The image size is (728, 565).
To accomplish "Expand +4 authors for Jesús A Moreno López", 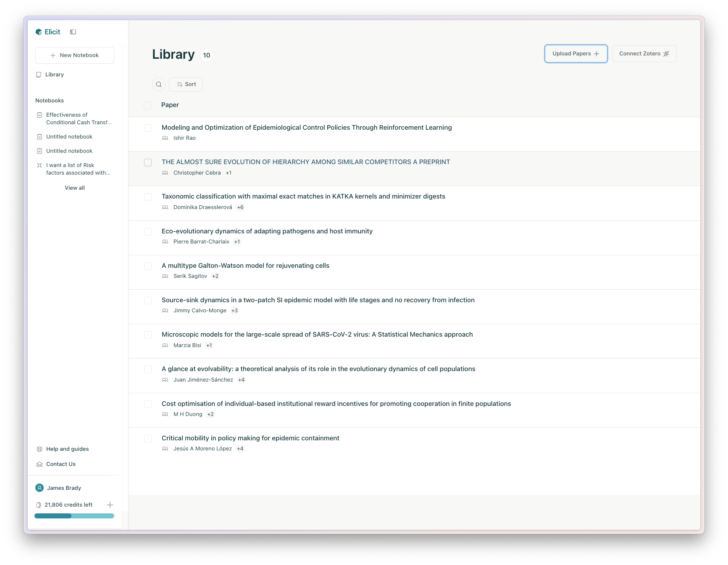I will click(x=240, y=449).
